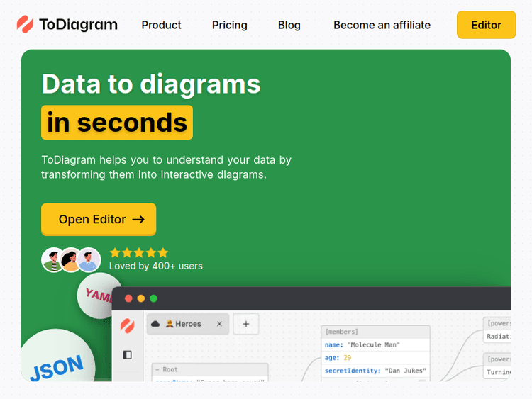Click the [members] node header
Image resolution: width=532 pixels, height=399 pixels.
[x=375, y=332]
